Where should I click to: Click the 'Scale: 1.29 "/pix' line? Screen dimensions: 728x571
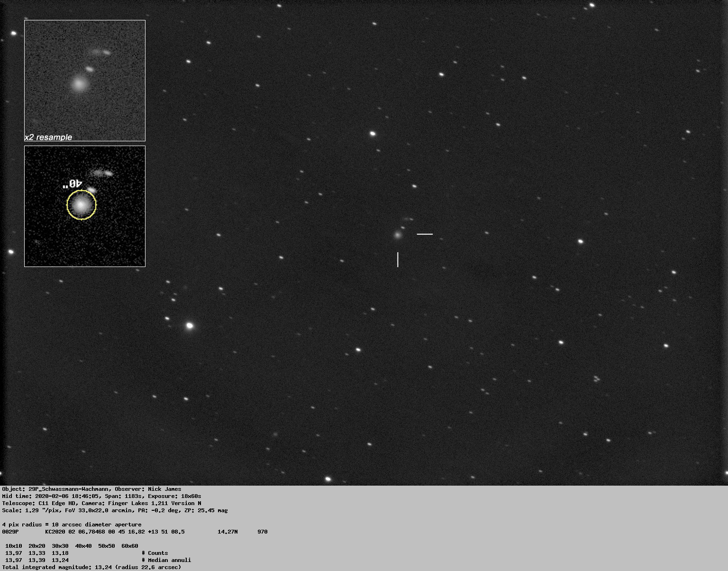pos(115,510)
